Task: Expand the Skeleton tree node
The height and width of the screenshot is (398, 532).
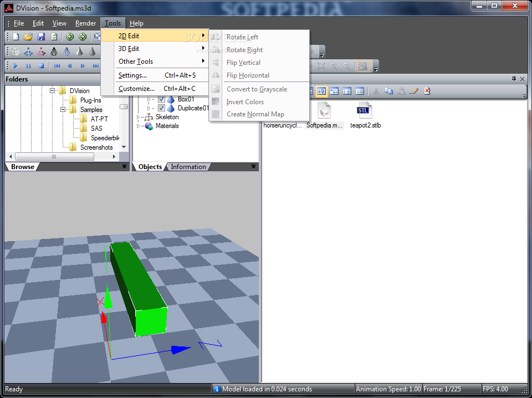Action: (138, 117)
